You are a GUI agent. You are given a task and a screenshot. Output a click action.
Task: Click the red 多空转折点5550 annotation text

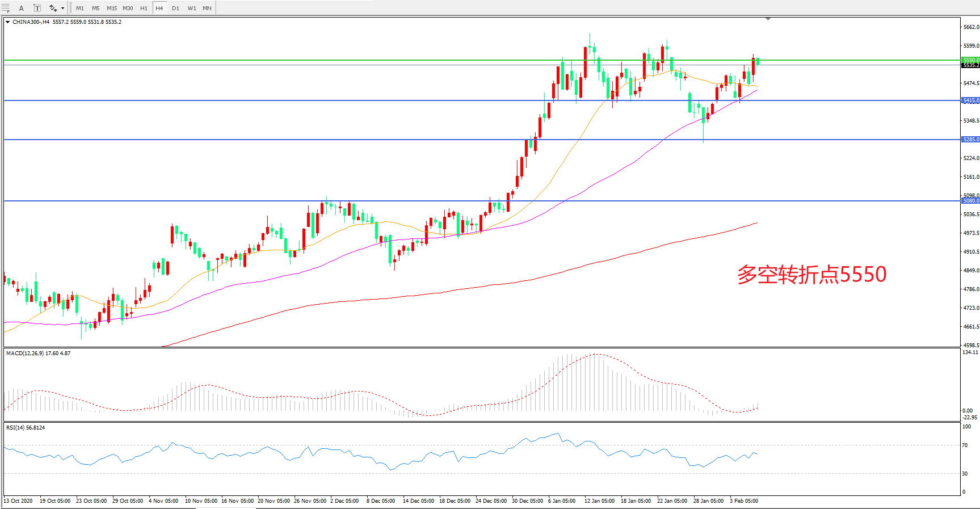tap(811, 275)
